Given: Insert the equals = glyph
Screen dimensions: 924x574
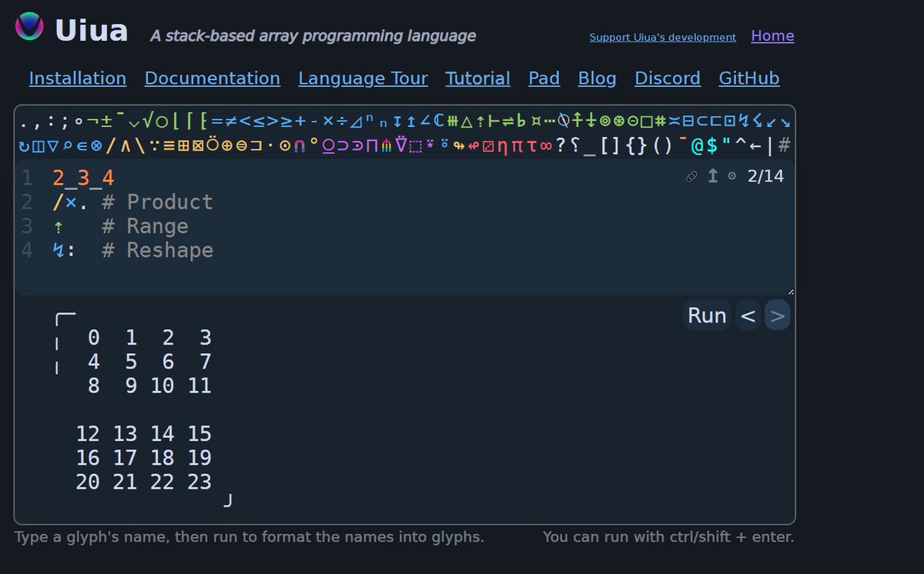Looking at the screenshot, I should tap(217, 121).
